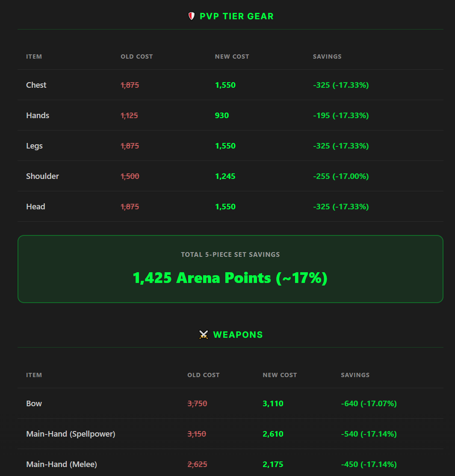Select the Chest row item name

[36, 85]
